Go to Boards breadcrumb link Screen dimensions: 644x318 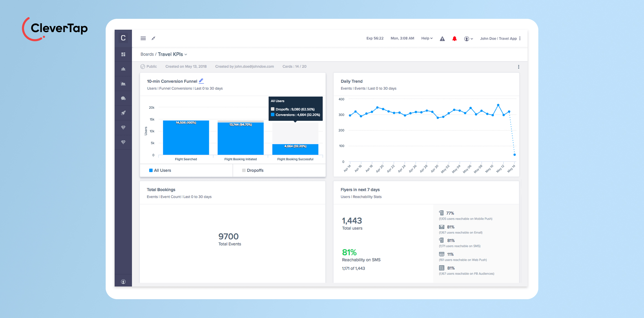[x=147, y=55]
